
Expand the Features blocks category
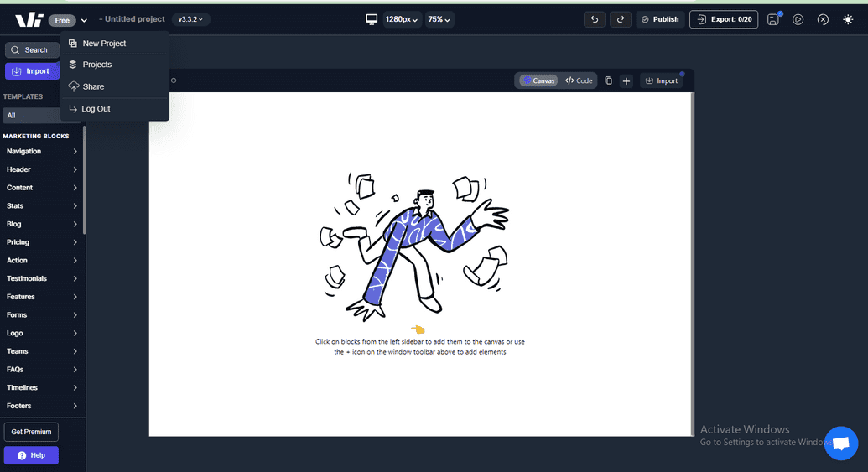[42, 297]
